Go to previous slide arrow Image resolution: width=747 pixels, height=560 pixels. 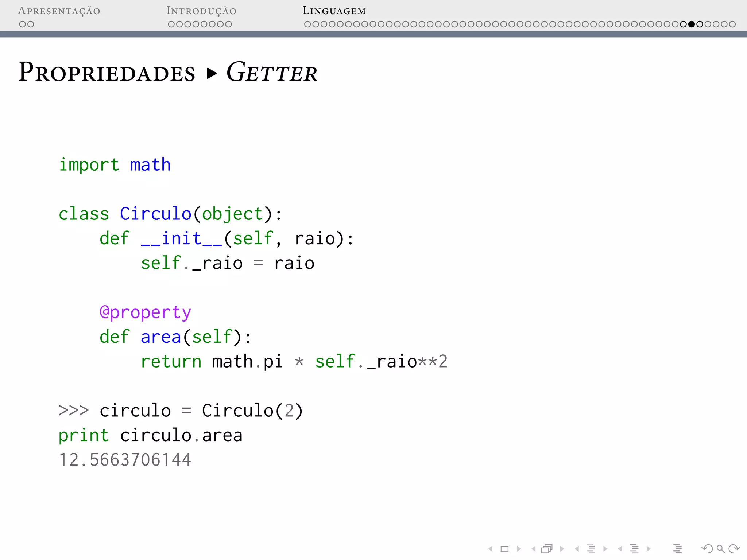tap(491, 549)
